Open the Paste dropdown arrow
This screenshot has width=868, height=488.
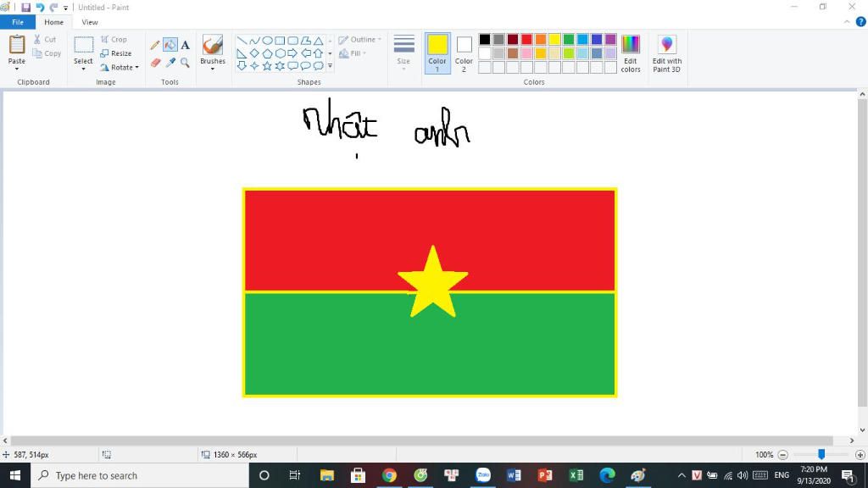pos(17,69)
